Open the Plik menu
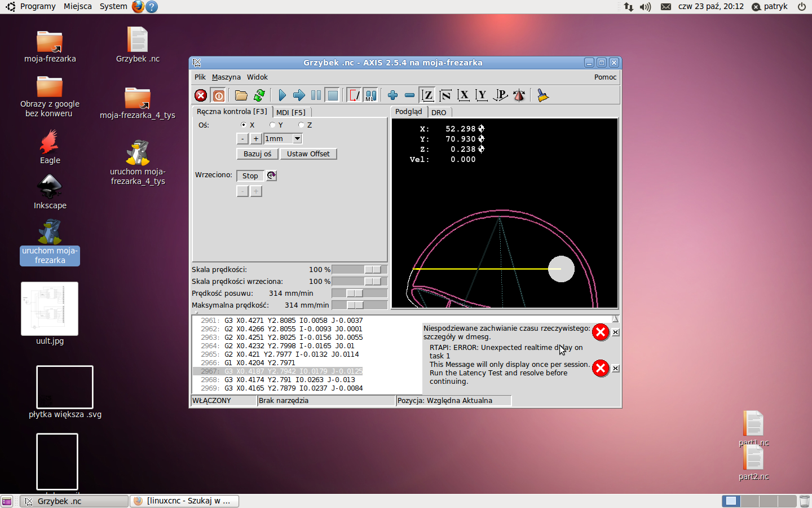This screenshot has height=508, width=812. click(200, 77)
